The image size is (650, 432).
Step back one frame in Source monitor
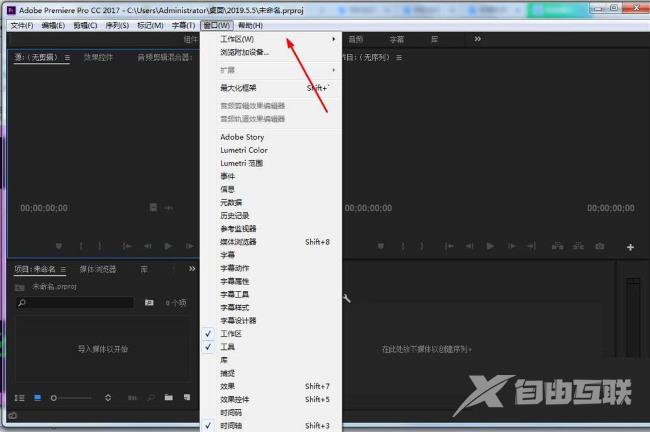tap(148, 246)
